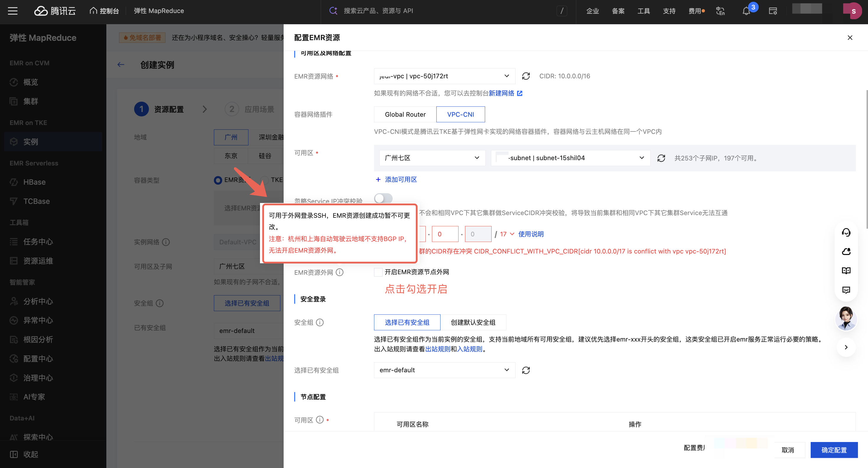Open 分析中心 in the sidebar
This screenshot has height=468, width=868.
click(x=38, y=302)
